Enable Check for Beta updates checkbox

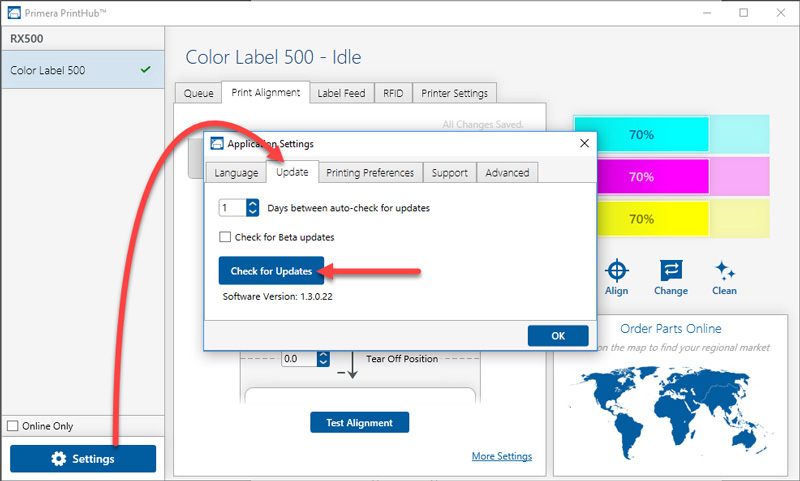point(225,237)
